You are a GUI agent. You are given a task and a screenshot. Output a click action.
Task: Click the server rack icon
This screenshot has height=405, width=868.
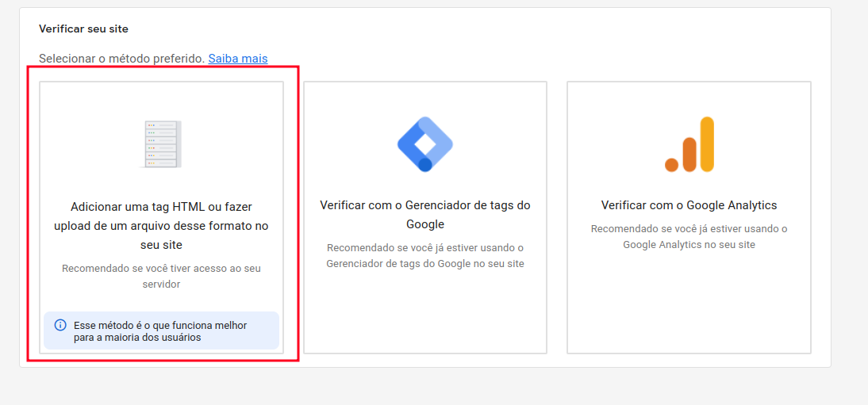[161, 144]
